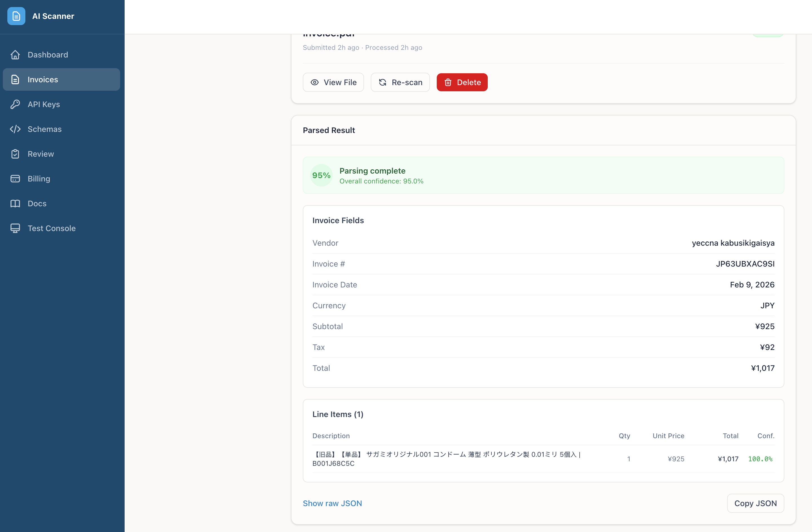This screenshot has width=812, height=532.
Task: Click the Delete button
Action: point(462,82)
